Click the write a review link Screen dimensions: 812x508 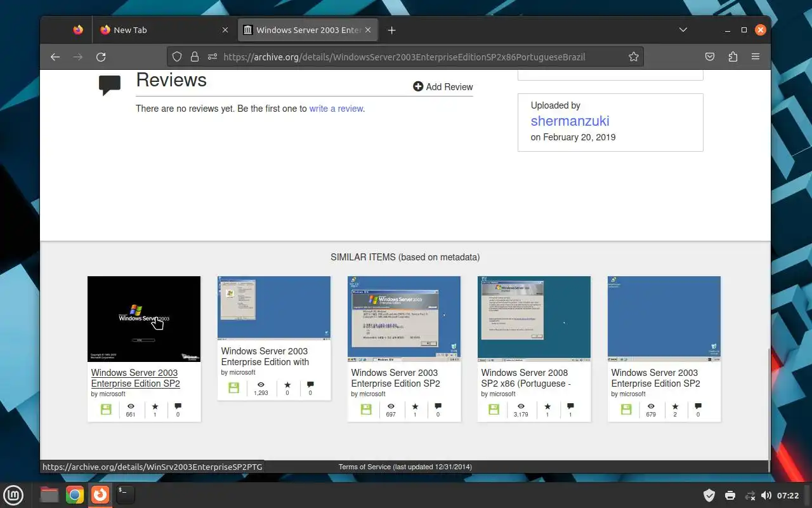click(336, 109)
